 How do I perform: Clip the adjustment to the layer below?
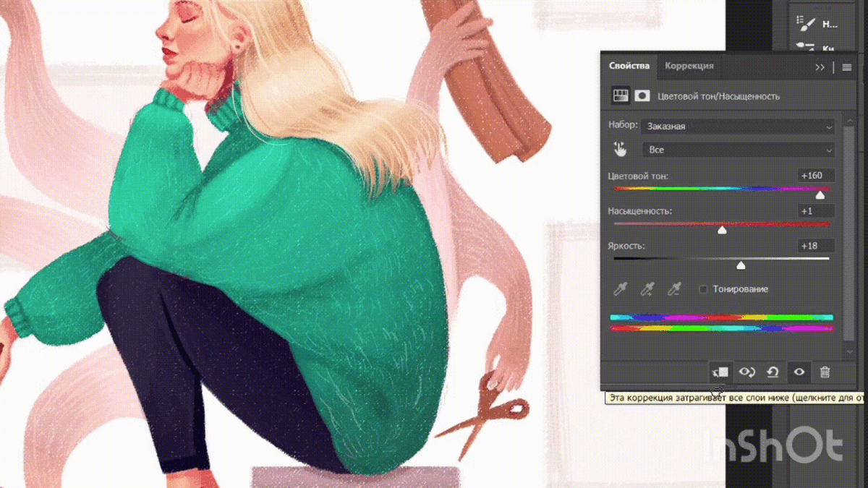coord(720,372)
